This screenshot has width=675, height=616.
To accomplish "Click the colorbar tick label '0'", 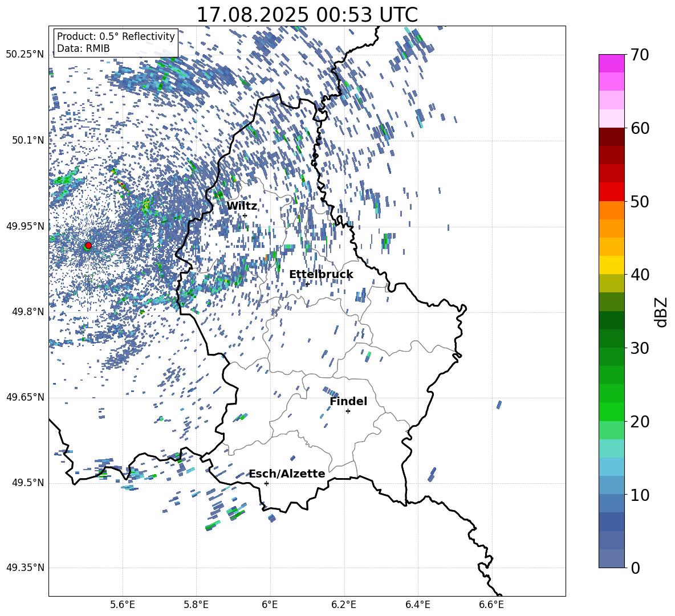I will click(636, 568).
